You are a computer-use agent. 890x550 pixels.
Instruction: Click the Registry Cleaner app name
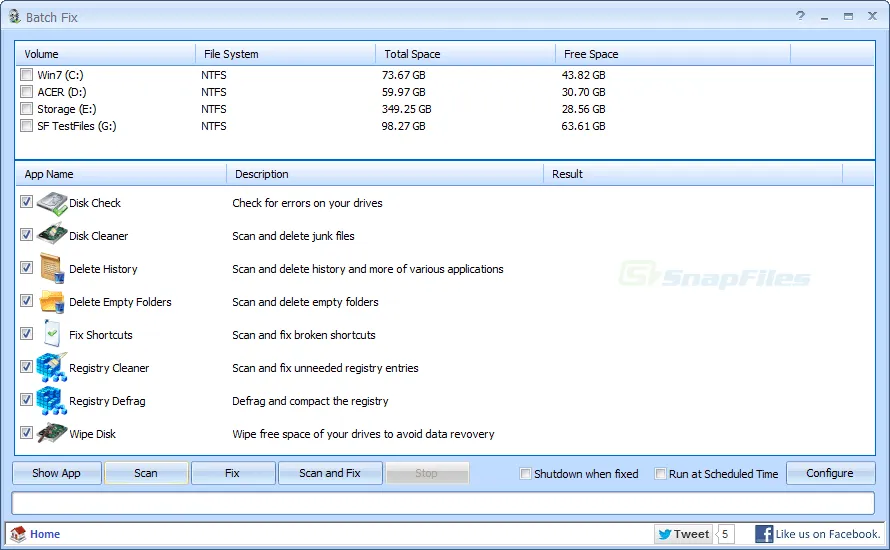click(x=109, y=368)
